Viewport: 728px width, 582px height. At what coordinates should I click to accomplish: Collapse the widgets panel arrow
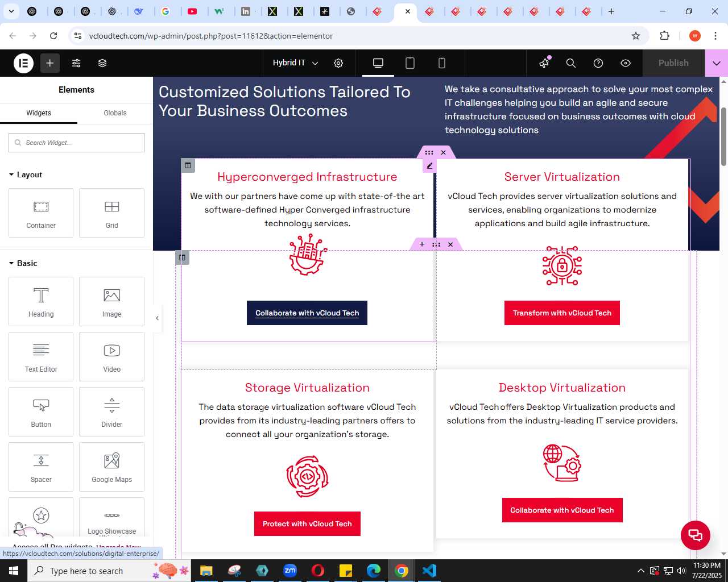coord(158,318)
